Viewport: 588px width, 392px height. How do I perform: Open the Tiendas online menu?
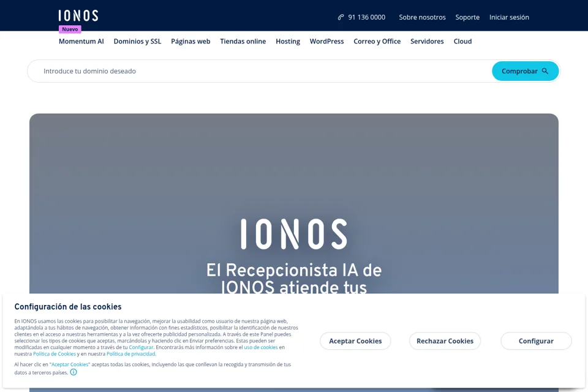click(x=243, y=41)
